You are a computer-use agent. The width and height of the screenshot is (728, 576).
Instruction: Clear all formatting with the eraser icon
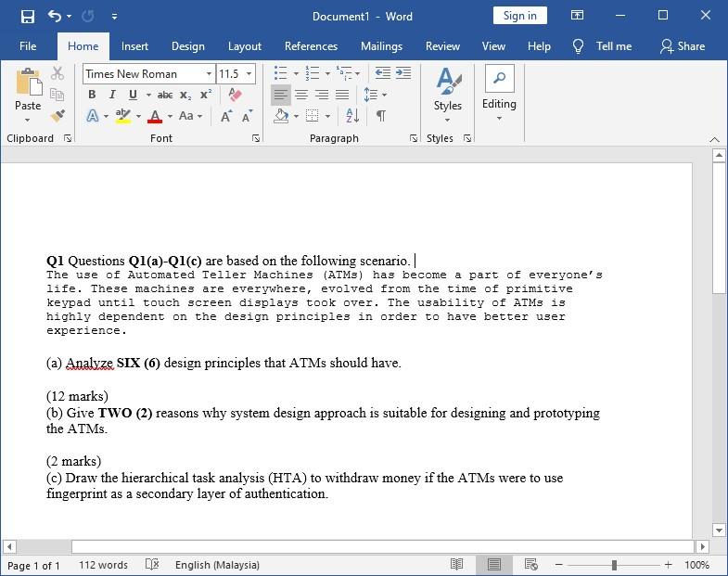point(235,95)
